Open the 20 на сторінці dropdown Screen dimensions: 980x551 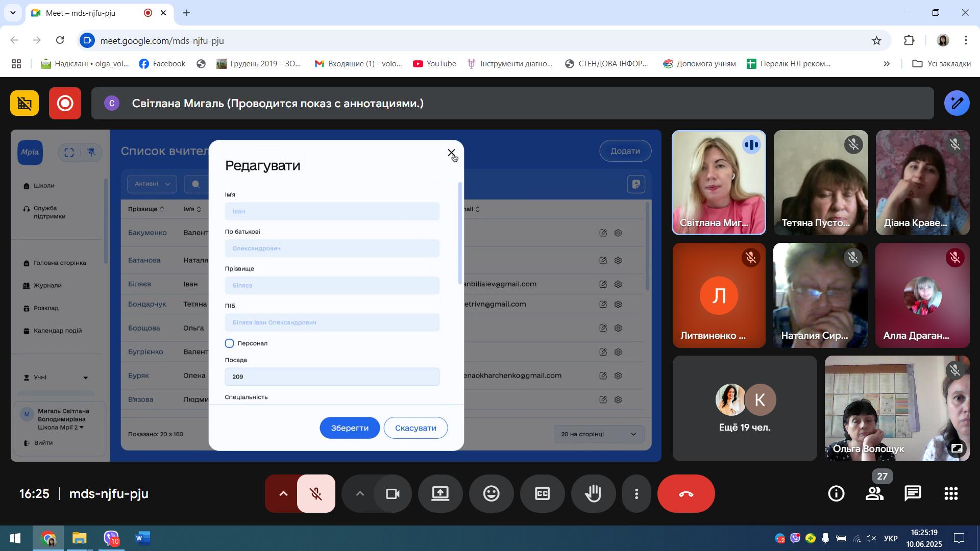(599, 434)
